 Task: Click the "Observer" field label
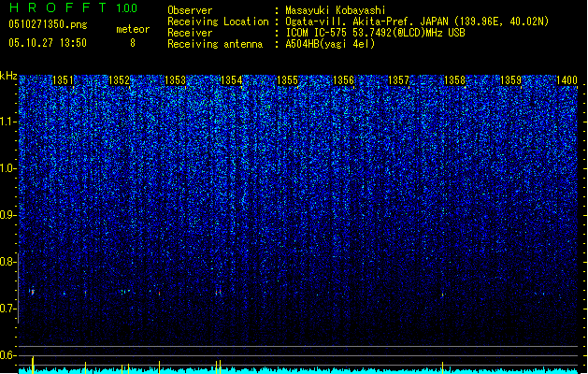click(x=190, y=10)
